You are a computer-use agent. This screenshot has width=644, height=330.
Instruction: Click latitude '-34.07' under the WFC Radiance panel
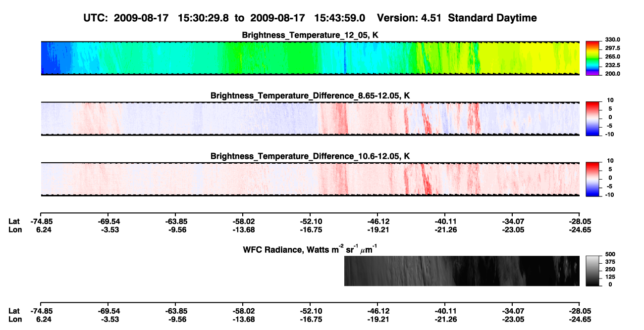click(512, 311)
